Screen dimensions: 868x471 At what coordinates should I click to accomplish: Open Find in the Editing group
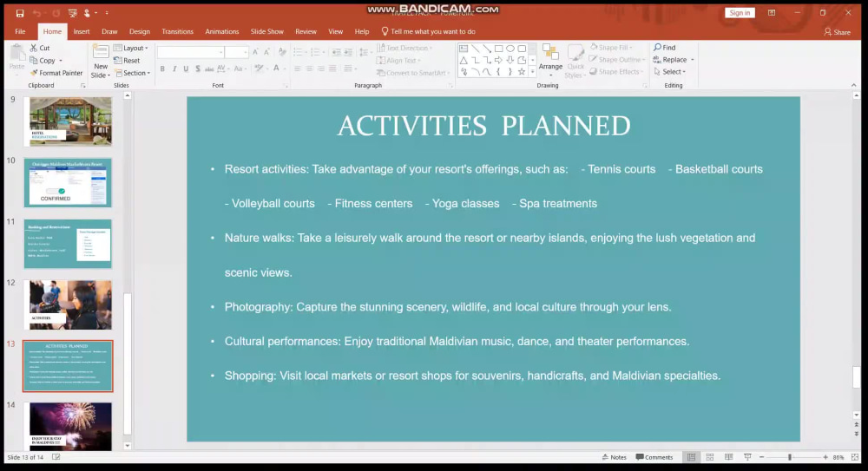pyautogui.click(x=664, y=48)
